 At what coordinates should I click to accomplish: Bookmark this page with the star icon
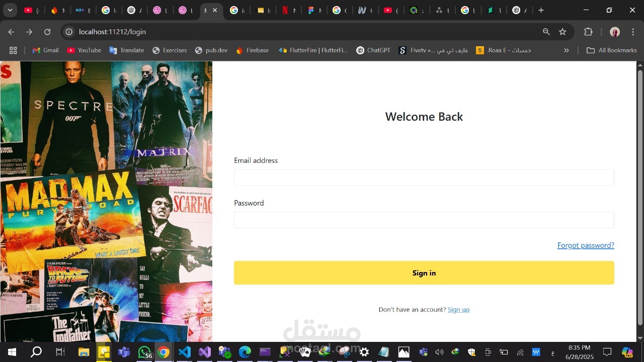[562, 32]
